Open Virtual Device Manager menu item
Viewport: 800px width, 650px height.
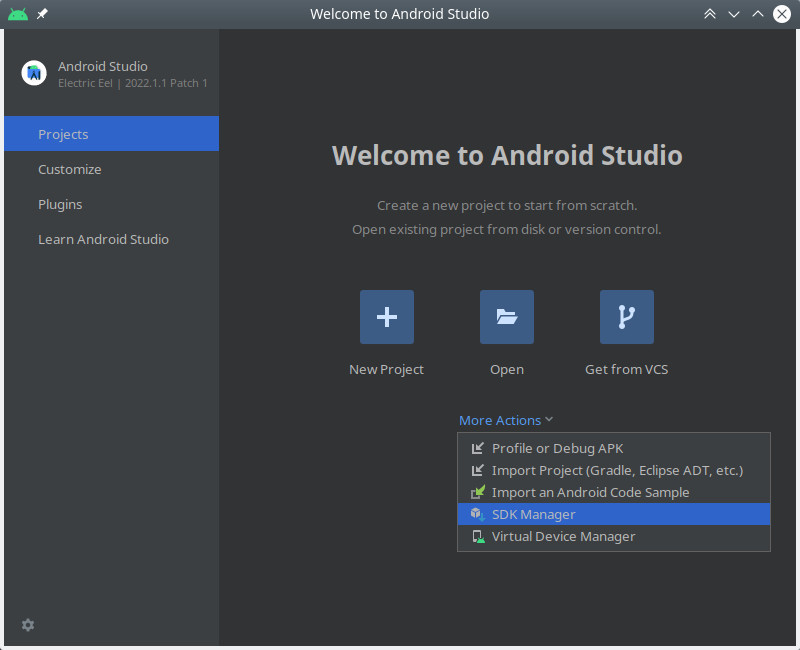614,536
